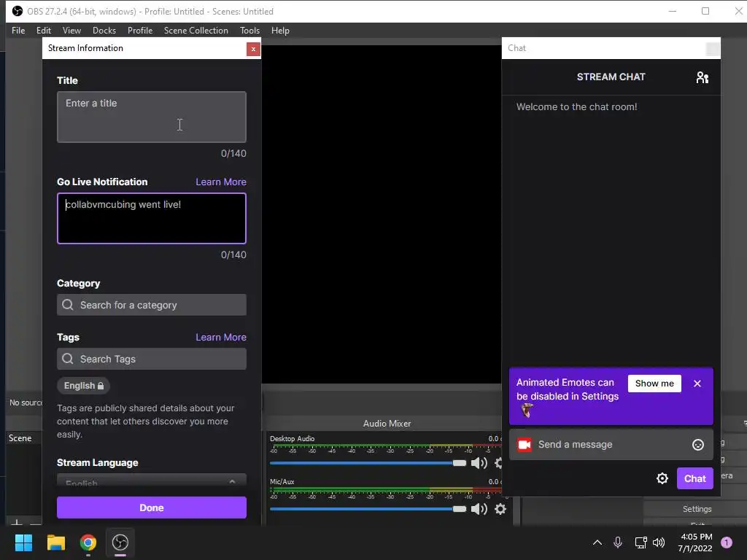Mute Desktop Audio speaker icon
Viewport: 747px width, 560px height.
(479, 463)
